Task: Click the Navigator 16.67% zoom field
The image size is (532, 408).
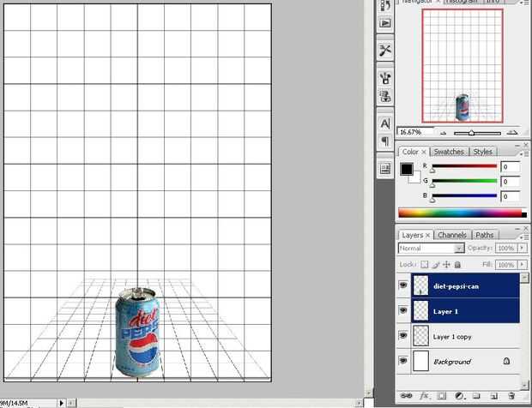Action: pos(415,132)
